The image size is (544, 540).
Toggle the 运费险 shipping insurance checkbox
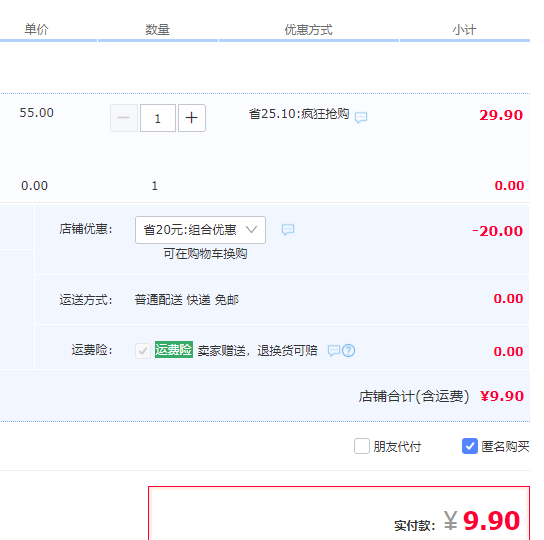coord(143,351)
